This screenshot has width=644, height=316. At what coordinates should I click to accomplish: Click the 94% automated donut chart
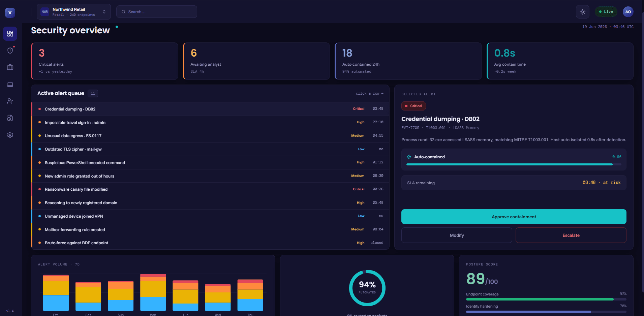point(367,288)
